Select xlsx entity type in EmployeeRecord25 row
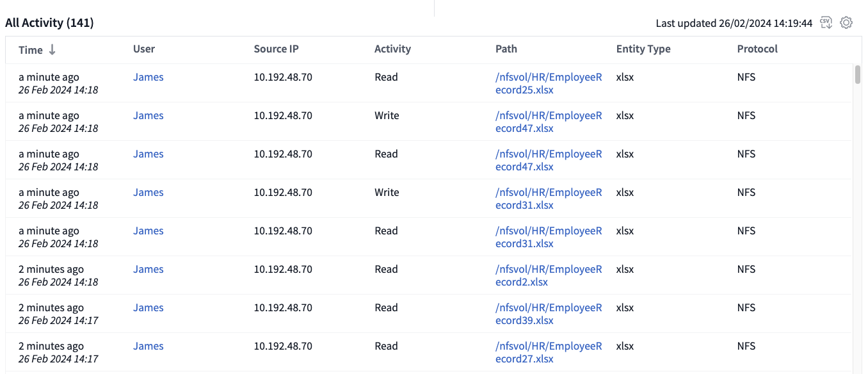The width and height of the screenshot is (868, 374). pyautogui.click(x=625, y=77)
